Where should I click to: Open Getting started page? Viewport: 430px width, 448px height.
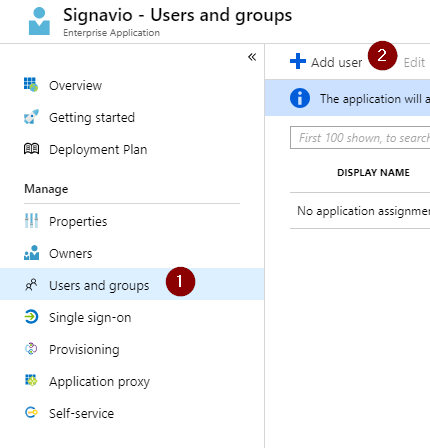pyautogui.click(x=92, y=118)
